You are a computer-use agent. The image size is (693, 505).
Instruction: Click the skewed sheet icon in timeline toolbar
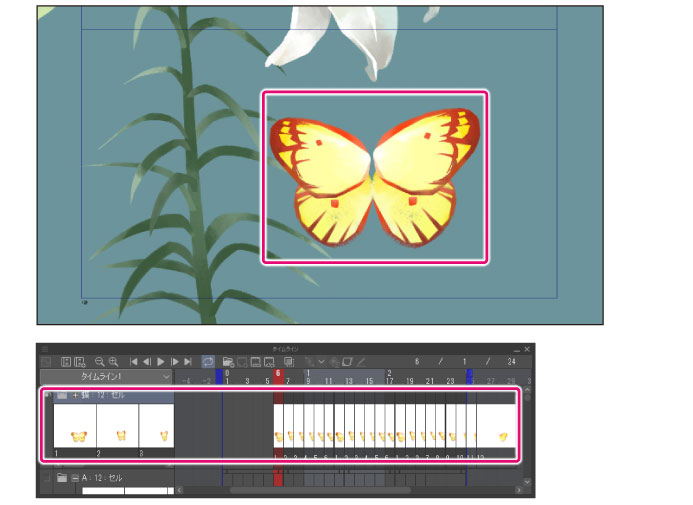347,362
